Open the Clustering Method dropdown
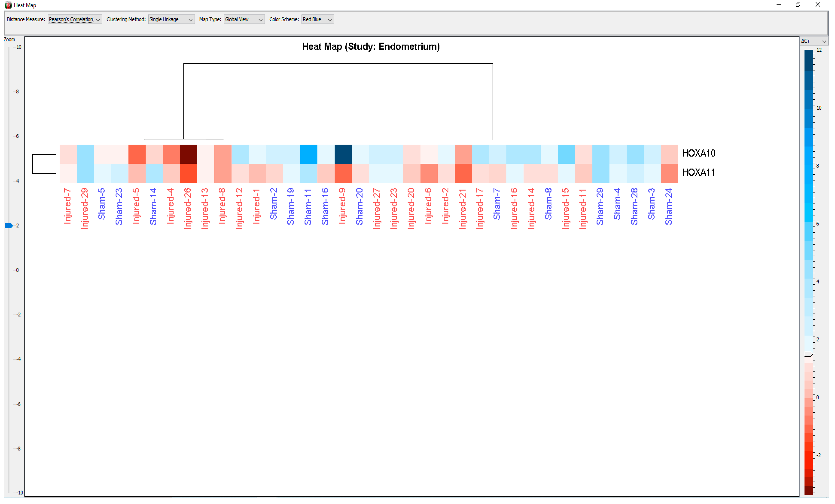Image resolution: width=835 pixels, height=504 pixels. point(171,19)
